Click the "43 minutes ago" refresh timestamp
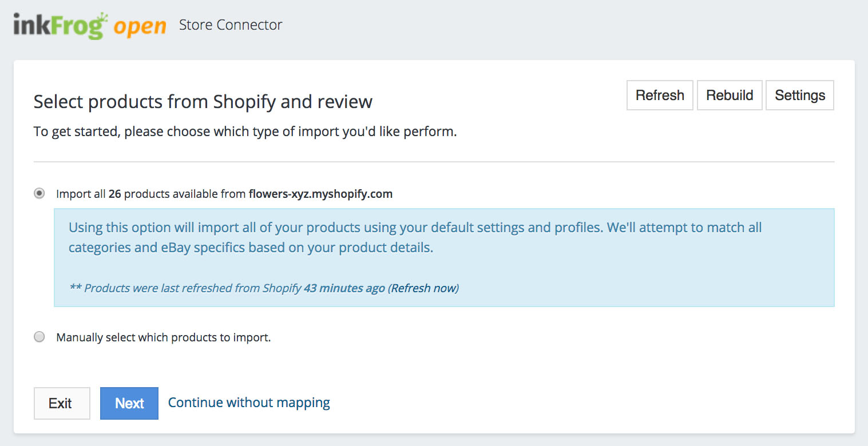 (x=344, y=288)
